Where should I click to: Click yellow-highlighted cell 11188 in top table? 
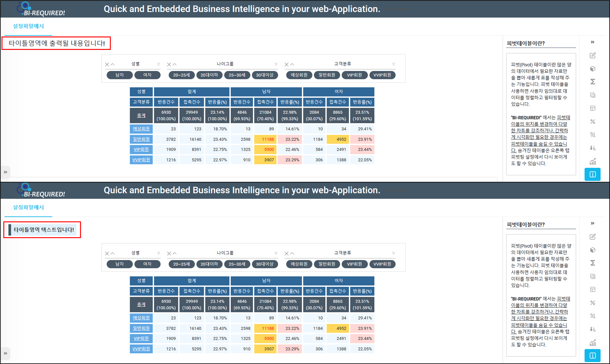265,139
